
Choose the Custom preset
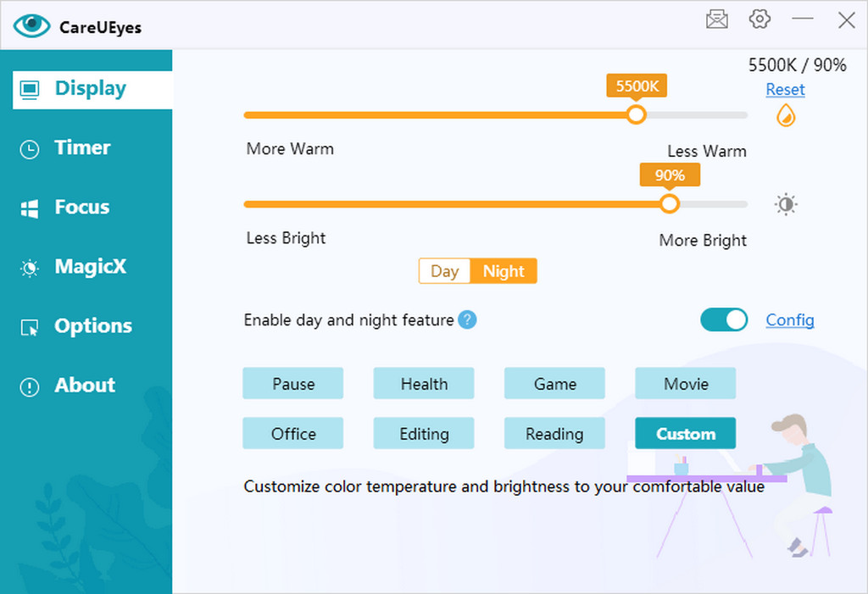[x=685, y=433]
